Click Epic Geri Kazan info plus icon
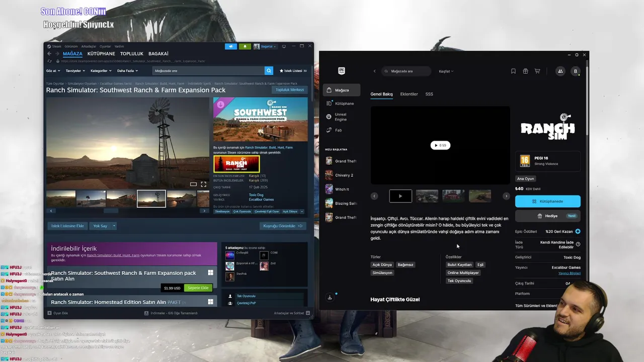Image resolution: width=644 pixels, height=362 pixels. coord(578,231)
